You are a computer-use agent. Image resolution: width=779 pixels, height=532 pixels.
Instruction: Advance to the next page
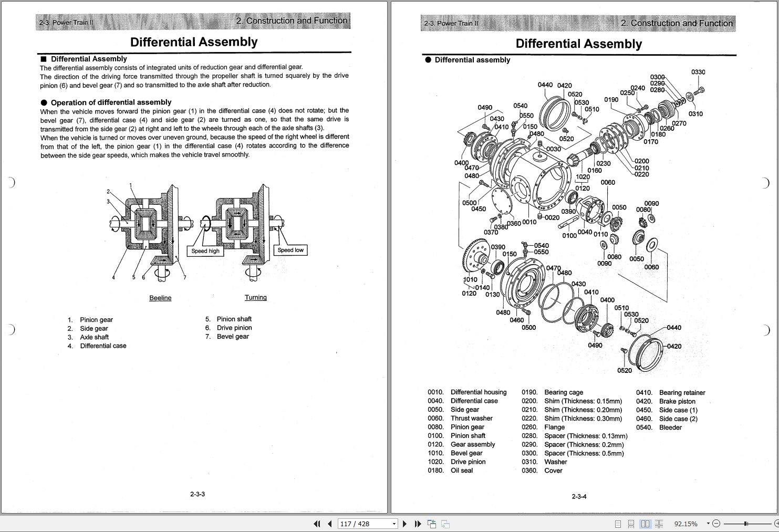coord(404,524)
